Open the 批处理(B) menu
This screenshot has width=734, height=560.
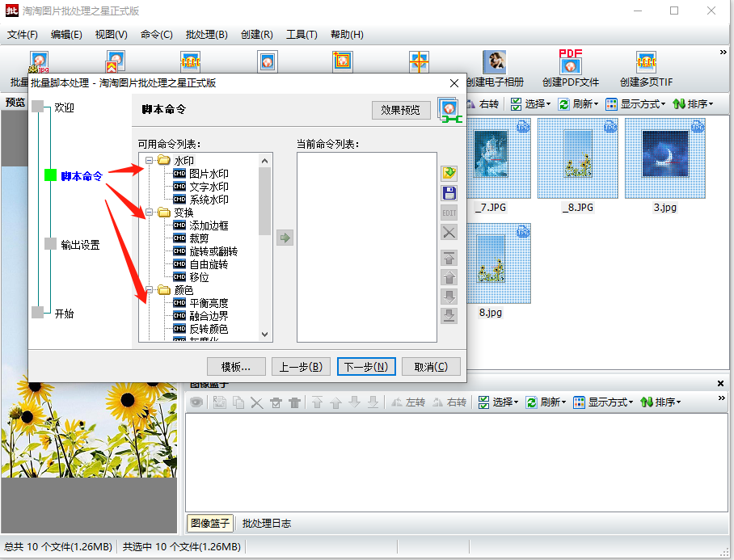click(x=206, y=35)
